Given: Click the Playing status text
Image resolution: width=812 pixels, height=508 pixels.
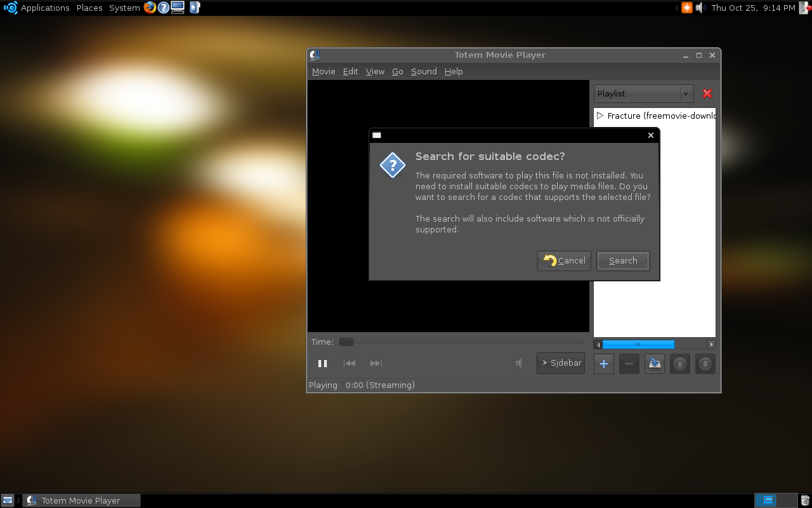Looking at the screenshot, I should [323, 385].
